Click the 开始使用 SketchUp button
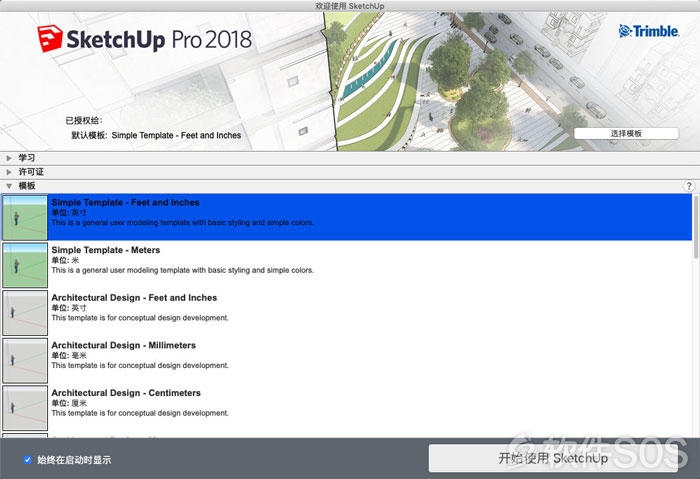Screen dimensions: 700x479 [553, 458]
